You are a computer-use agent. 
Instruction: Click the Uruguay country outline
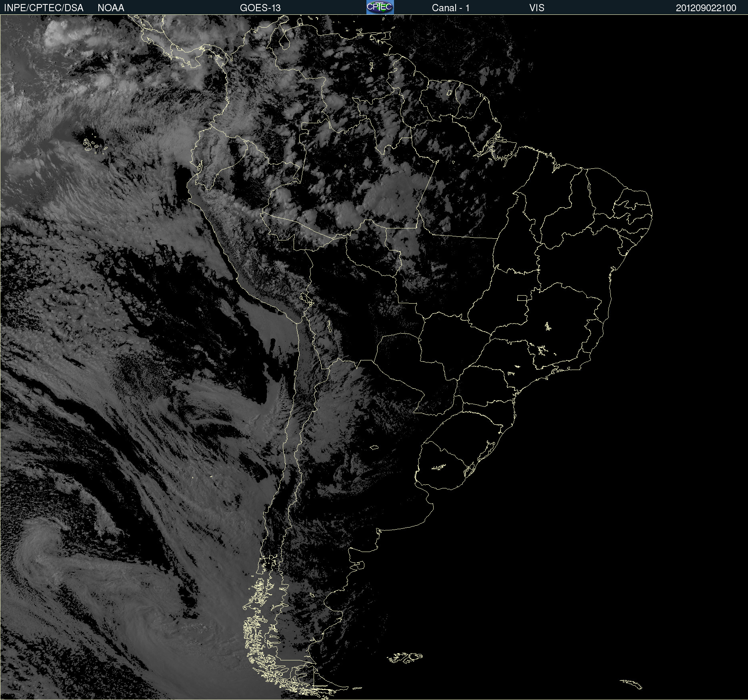[440, 466]
